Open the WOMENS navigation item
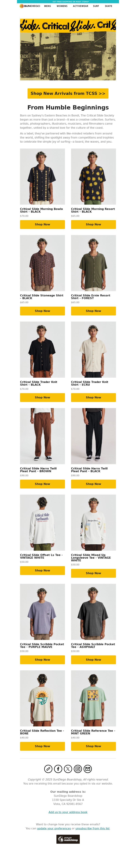 pos(62,6)
